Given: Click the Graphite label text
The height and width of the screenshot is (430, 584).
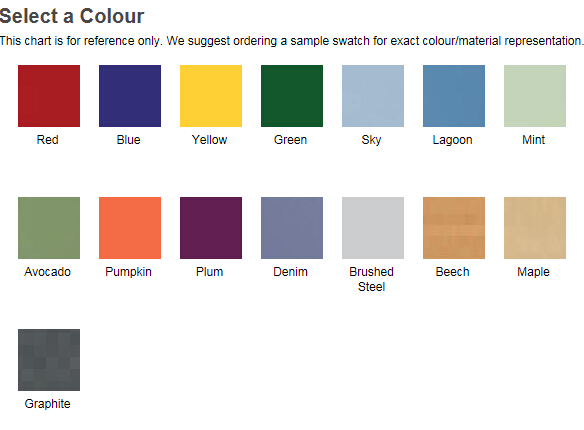Looking at the screenshot, I should pos(48,404).
